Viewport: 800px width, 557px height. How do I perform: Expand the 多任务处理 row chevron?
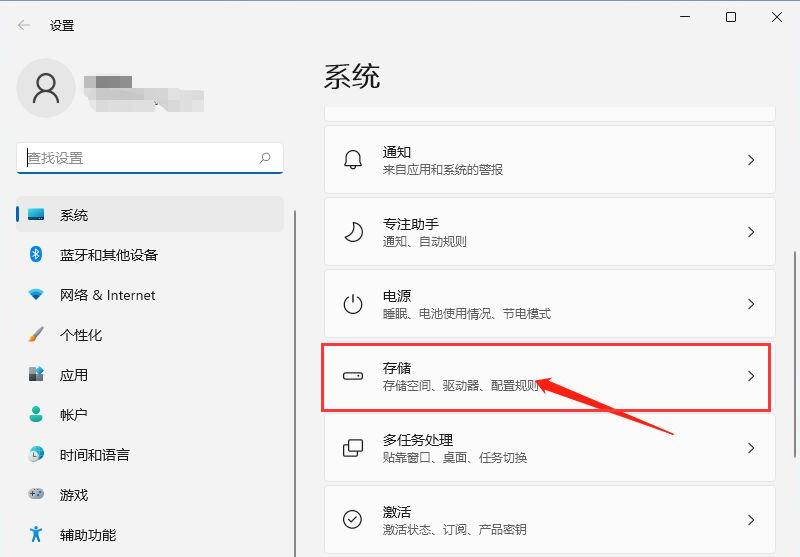[751, 448]
